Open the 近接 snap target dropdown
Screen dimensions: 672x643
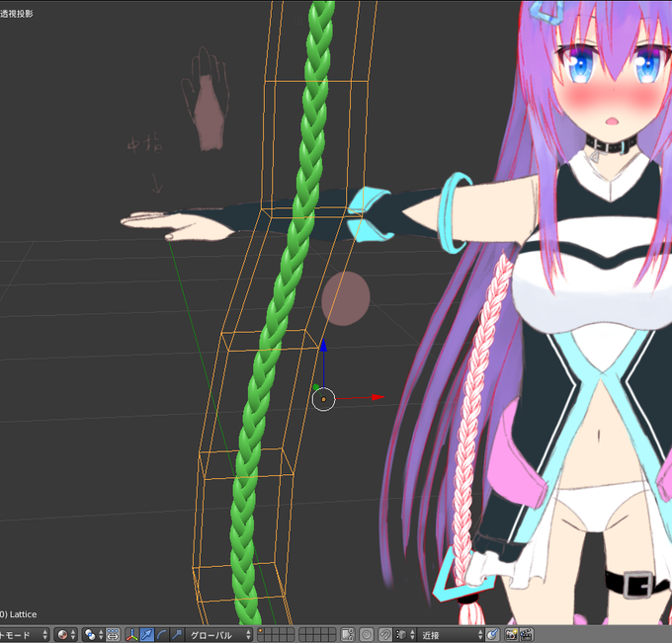[452, 634]
